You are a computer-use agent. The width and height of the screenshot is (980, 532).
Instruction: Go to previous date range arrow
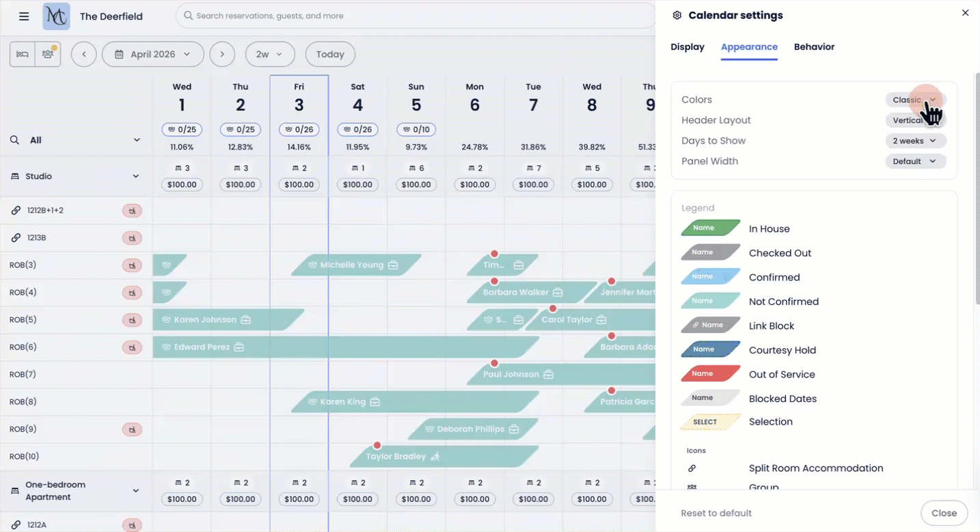[x=83, y=54]
